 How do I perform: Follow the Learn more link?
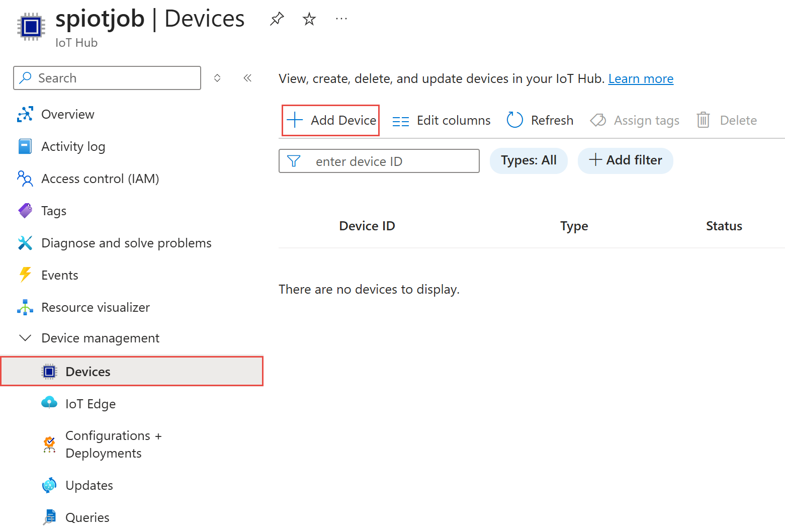[640, 79]
